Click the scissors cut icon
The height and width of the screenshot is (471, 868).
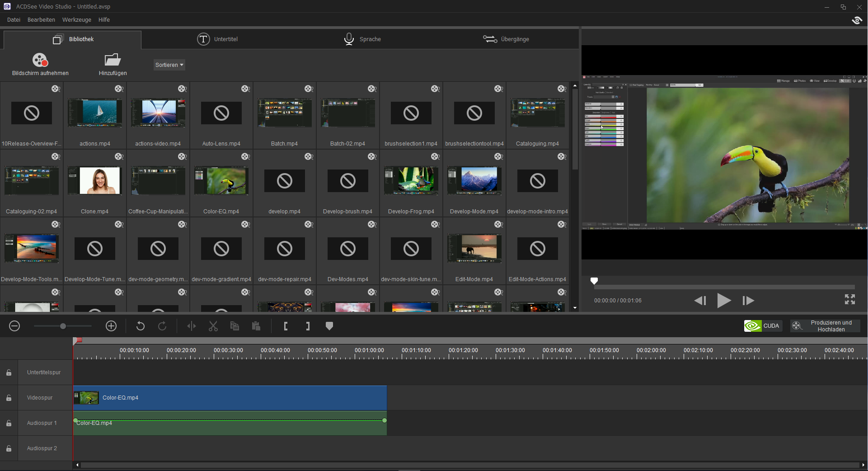(213, 326)
